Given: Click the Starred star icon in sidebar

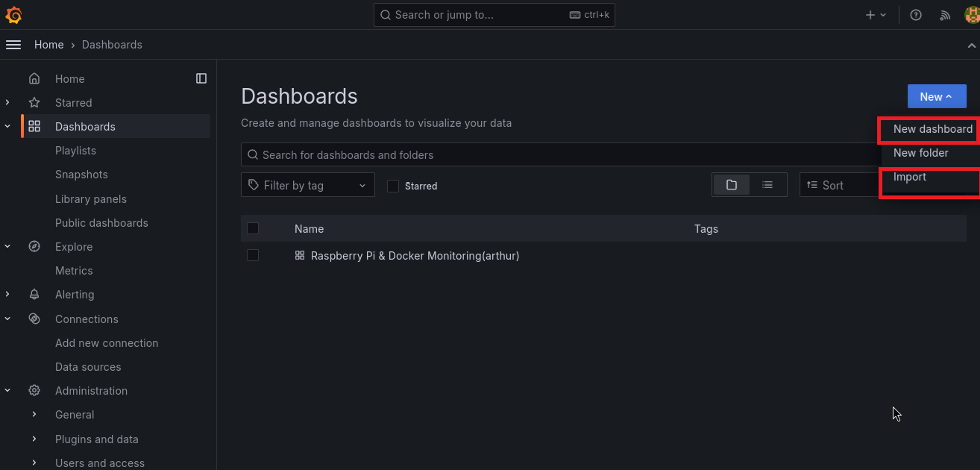Looking at the screenshot, I should coord(34,103).
